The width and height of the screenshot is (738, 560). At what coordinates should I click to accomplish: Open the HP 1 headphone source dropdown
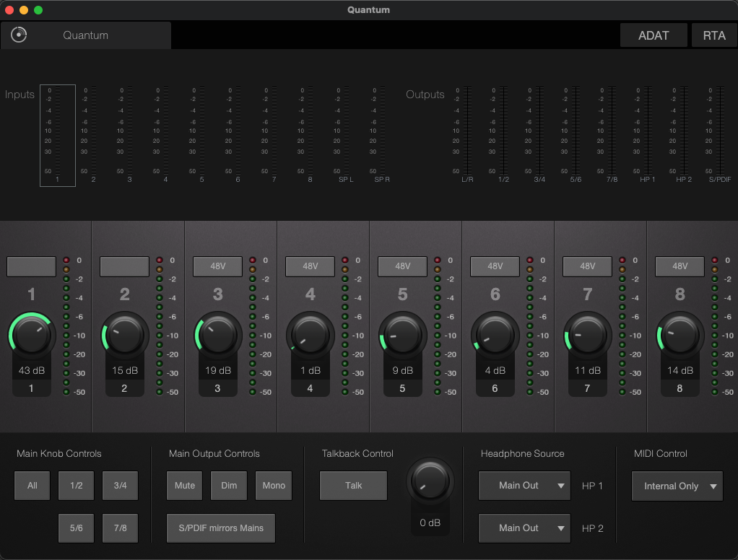point(524,485)
